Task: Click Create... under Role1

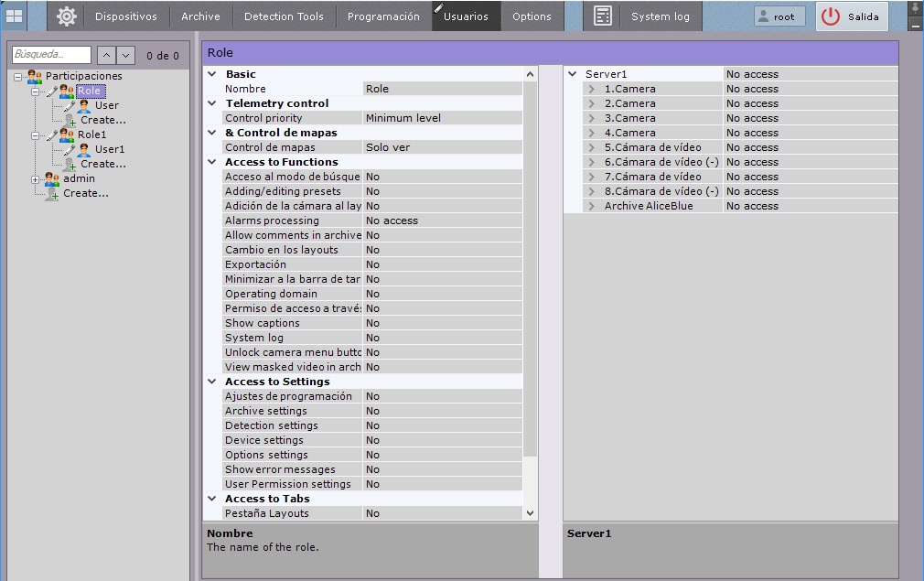Action: (102, 164)
